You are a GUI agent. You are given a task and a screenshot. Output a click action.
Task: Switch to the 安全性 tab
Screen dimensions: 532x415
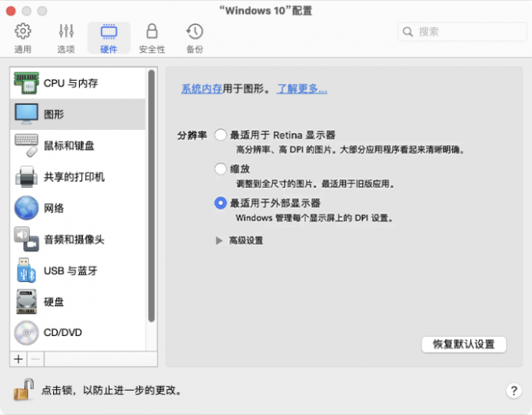(152, 38)
